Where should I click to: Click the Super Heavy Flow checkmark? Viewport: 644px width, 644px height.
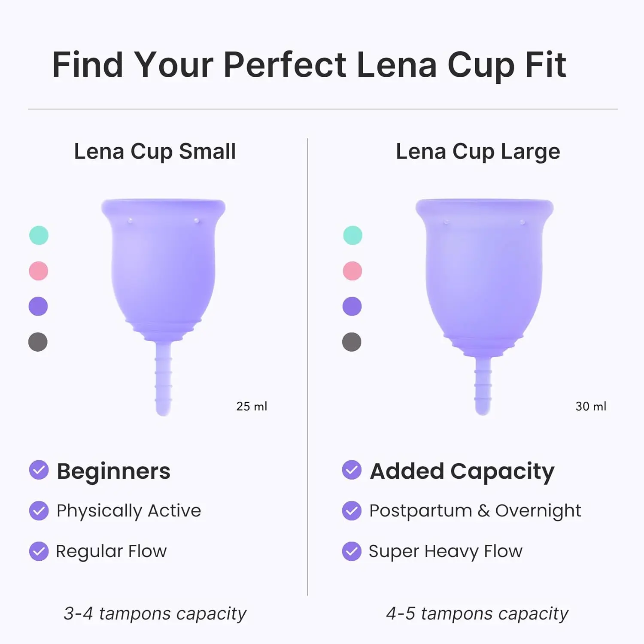352,551
